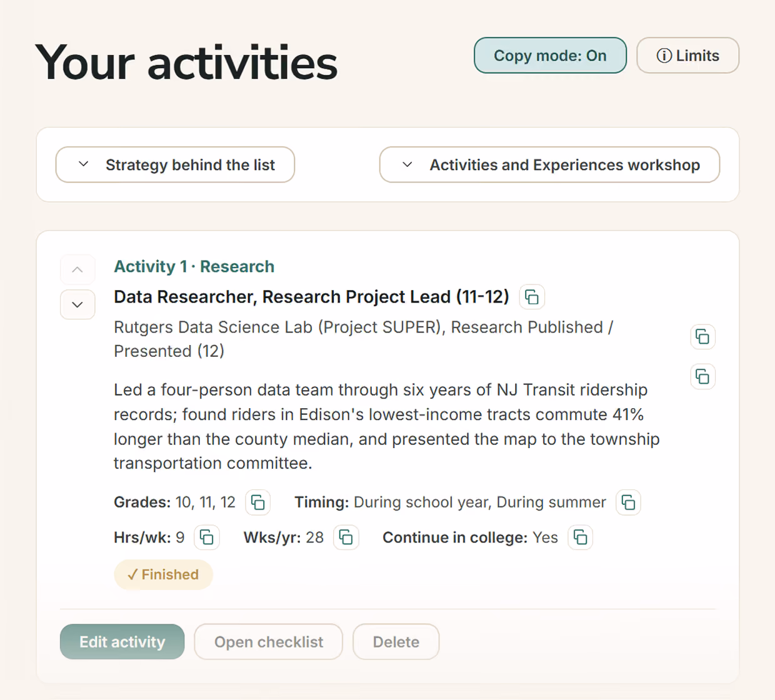The height and width of the screenshot is (700, 775).
Task: Copy the Timing value
Action: [628, 502]
